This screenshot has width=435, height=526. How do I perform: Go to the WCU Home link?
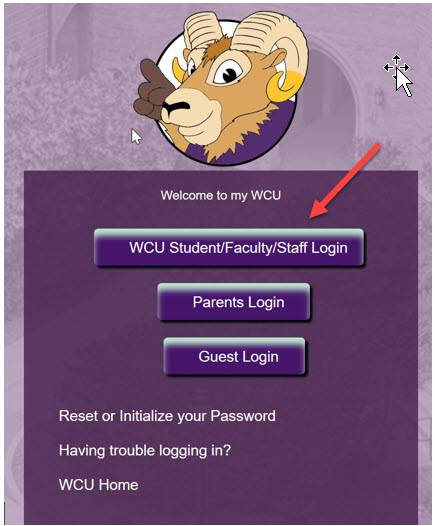[x=99, y=485]
